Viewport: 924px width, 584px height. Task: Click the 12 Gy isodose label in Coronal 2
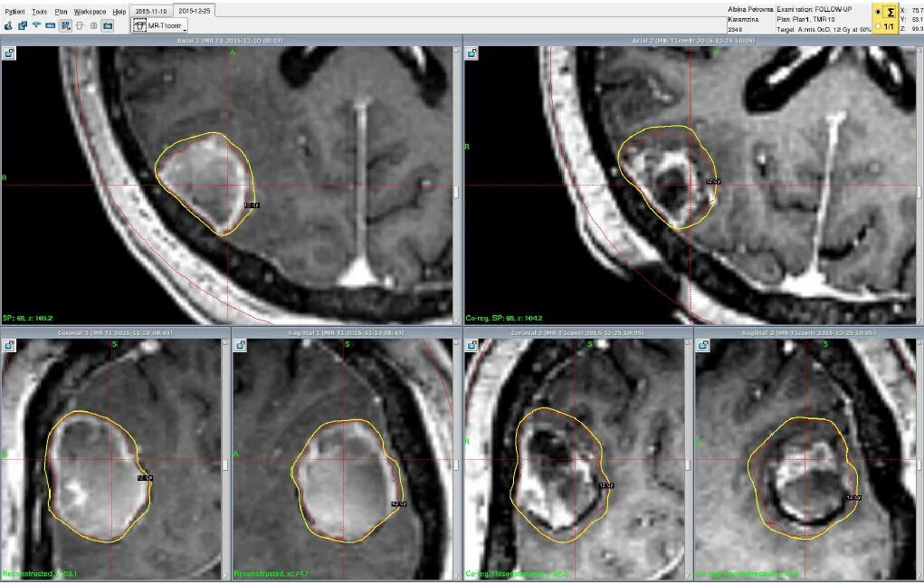(606, 485)
